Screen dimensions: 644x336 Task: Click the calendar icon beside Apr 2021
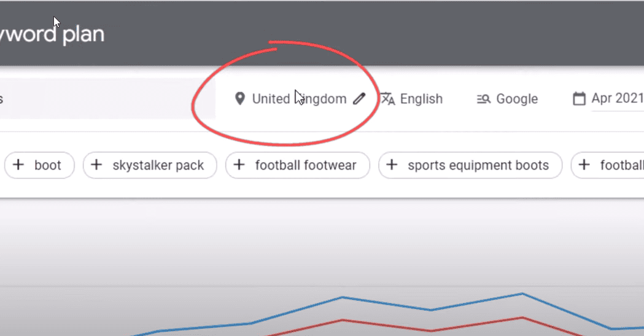(x=579, y=98)
